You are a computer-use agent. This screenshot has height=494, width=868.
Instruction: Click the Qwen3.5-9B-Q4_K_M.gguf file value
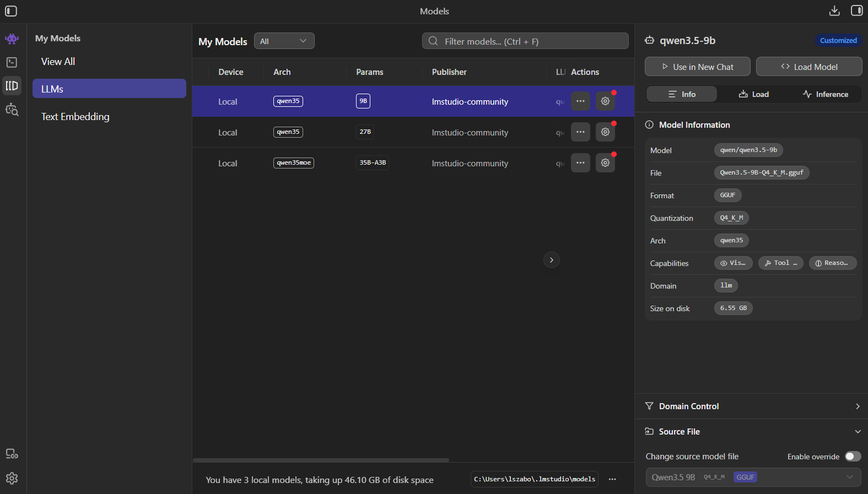(762, 172)
